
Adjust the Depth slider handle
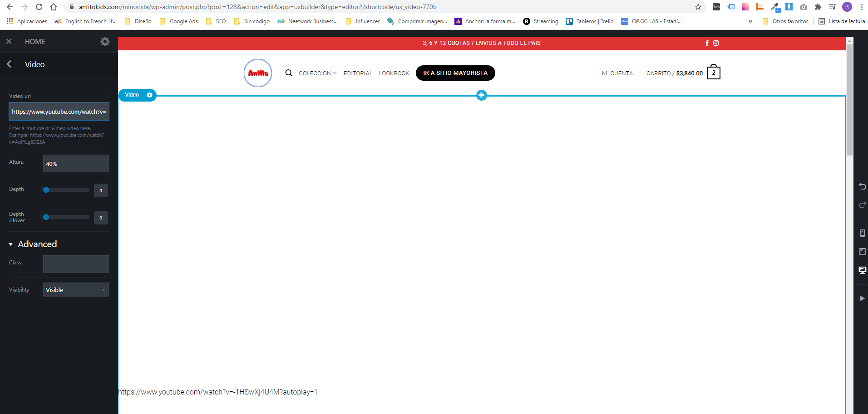pos(46,190)
